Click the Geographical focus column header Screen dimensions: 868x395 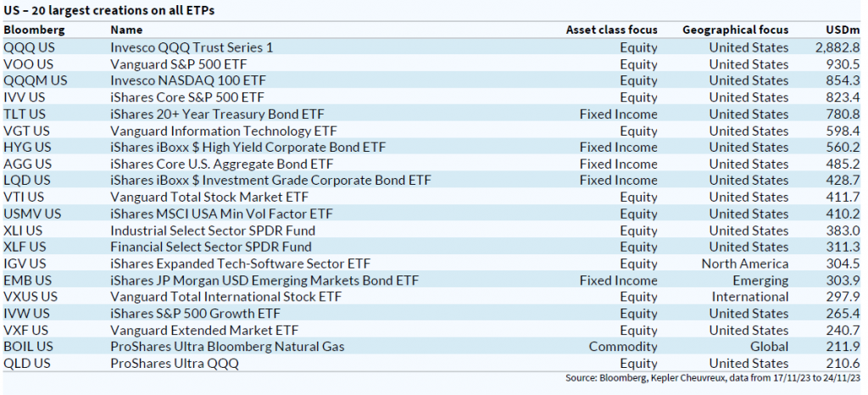pyautogui.click(x=735, y=31)
